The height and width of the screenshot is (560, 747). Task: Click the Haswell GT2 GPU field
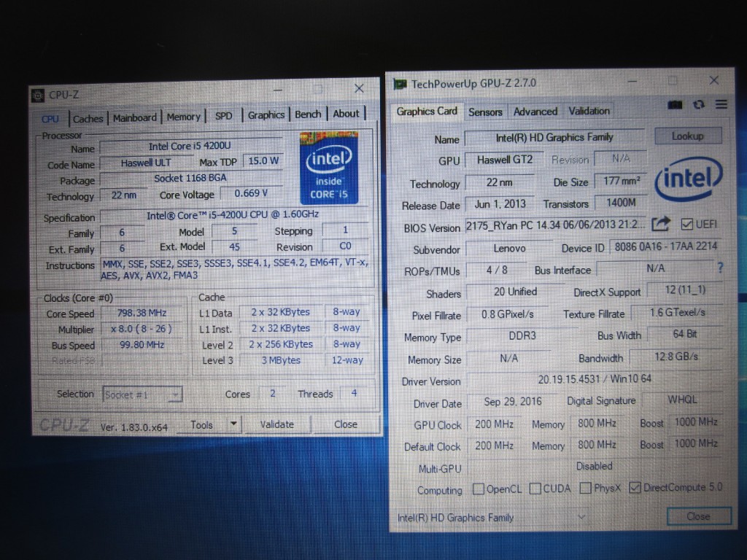(505, 160)
